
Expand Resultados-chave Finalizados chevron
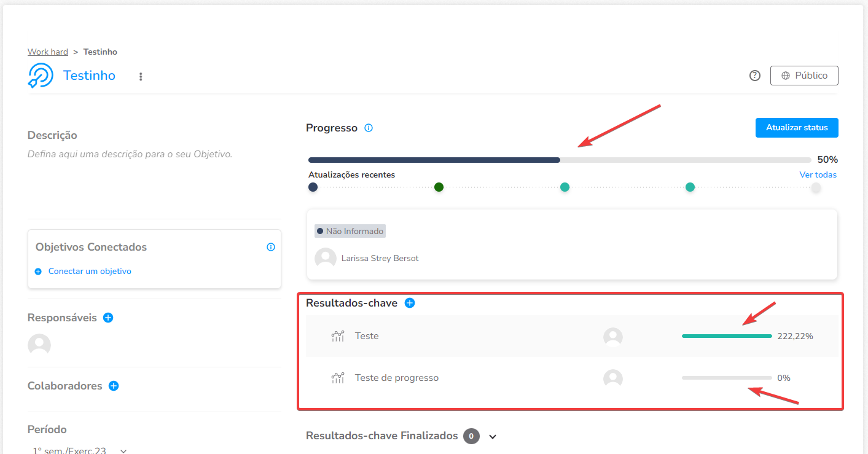click(493, 436)
